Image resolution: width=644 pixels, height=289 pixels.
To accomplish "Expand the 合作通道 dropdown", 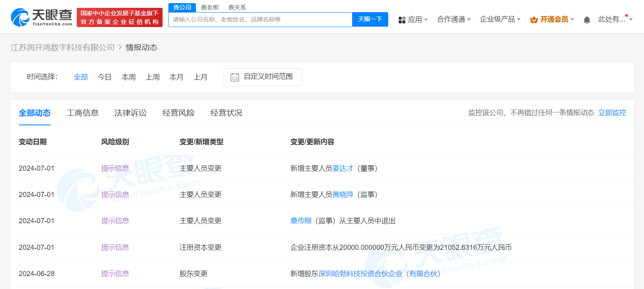I will (x=454, y=19).
